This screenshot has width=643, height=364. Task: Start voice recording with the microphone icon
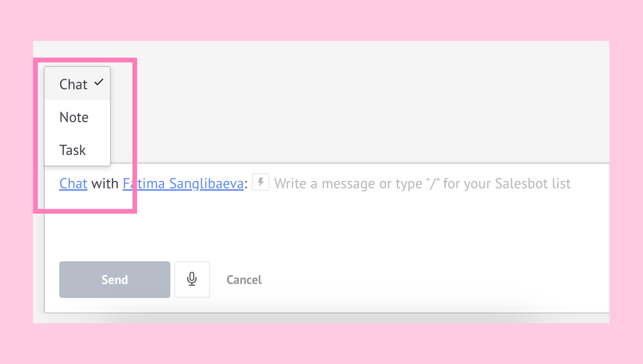pos(192,279)
